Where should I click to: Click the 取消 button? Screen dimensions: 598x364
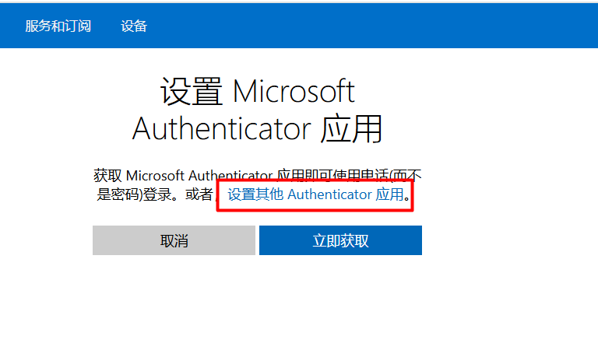point(174,240)
